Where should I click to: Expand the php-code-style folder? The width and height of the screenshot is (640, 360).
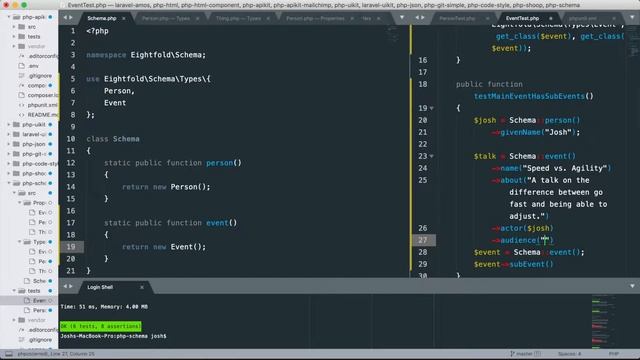9,164
